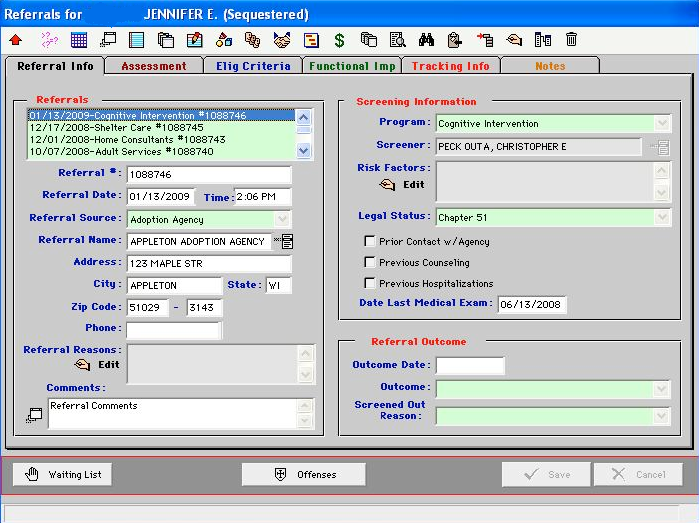Click the Referral # input field
Screen dimensions: 699x523
click(209, 174)
